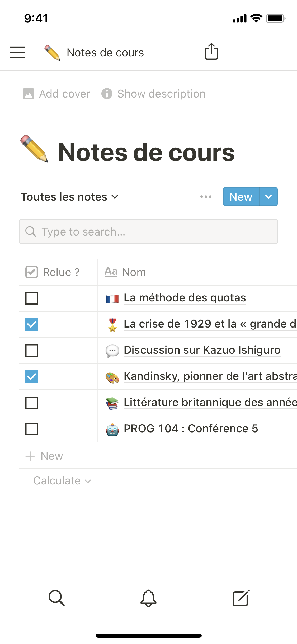Image resolution: width=297 pixels, height=644 pixels.
Task: Open search from bottom bar magnifier
Action: pos(56,598)
